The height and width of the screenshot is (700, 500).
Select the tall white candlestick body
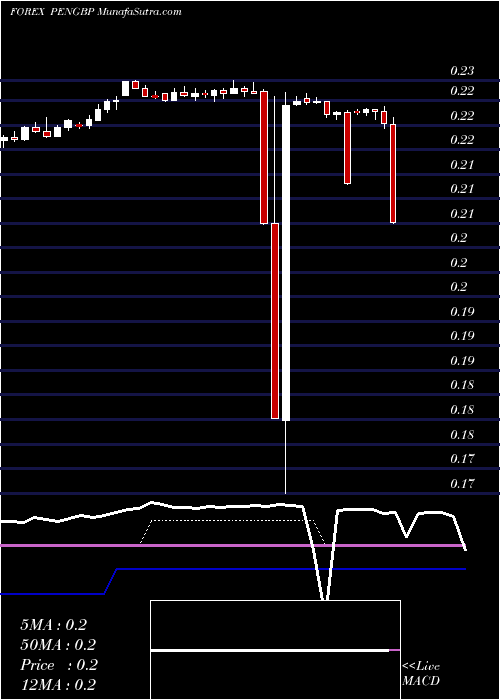286,263
